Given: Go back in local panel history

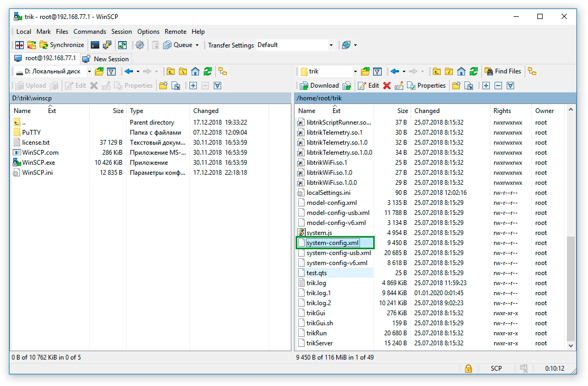Looking at the screenshot, I should coord(129,71).
